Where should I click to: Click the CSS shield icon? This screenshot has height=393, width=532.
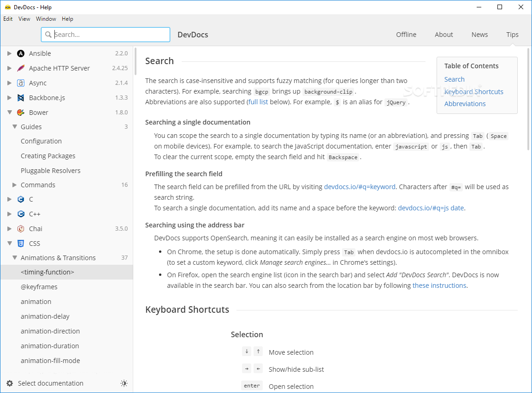21,244
